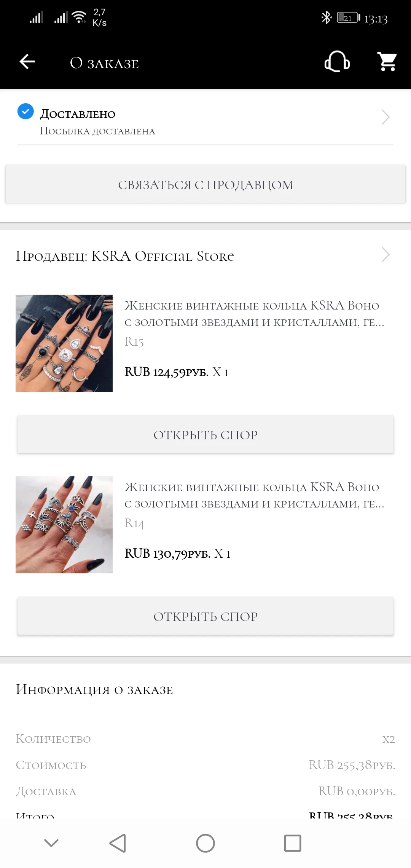The height and width of the screenshot is (868, 411).
Task: Expand delivery status details chevron
Action: click(386, 117)
